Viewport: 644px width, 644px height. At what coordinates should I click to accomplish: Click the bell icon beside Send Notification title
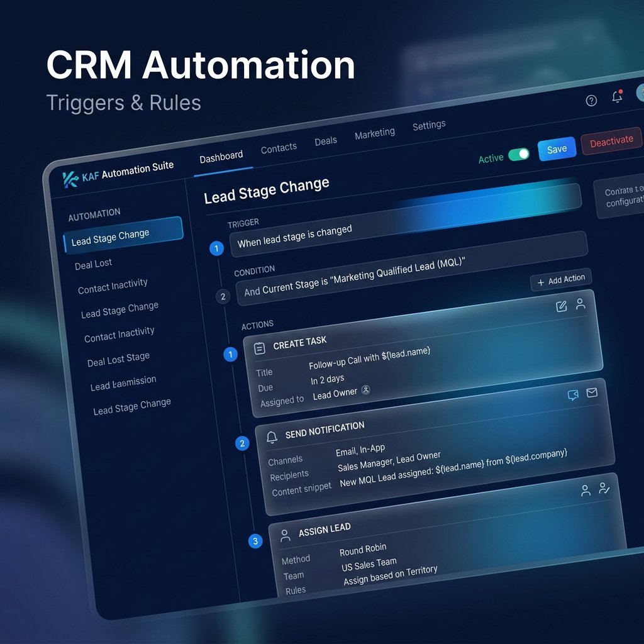pos(272,437)
